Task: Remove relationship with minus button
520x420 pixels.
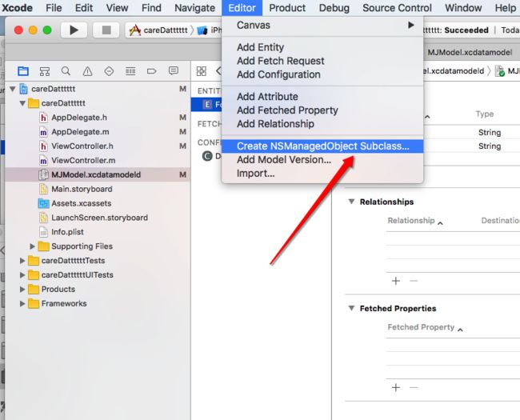Action: (414, 281)
